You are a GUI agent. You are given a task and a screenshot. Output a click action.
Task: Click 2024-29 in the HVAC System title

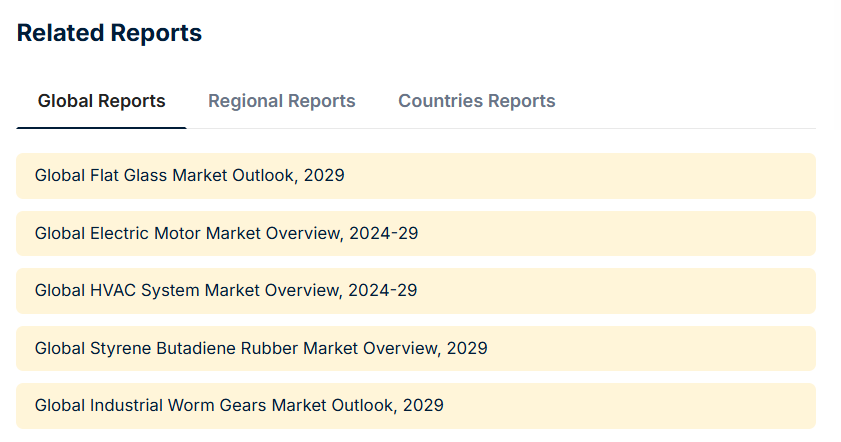382,291
